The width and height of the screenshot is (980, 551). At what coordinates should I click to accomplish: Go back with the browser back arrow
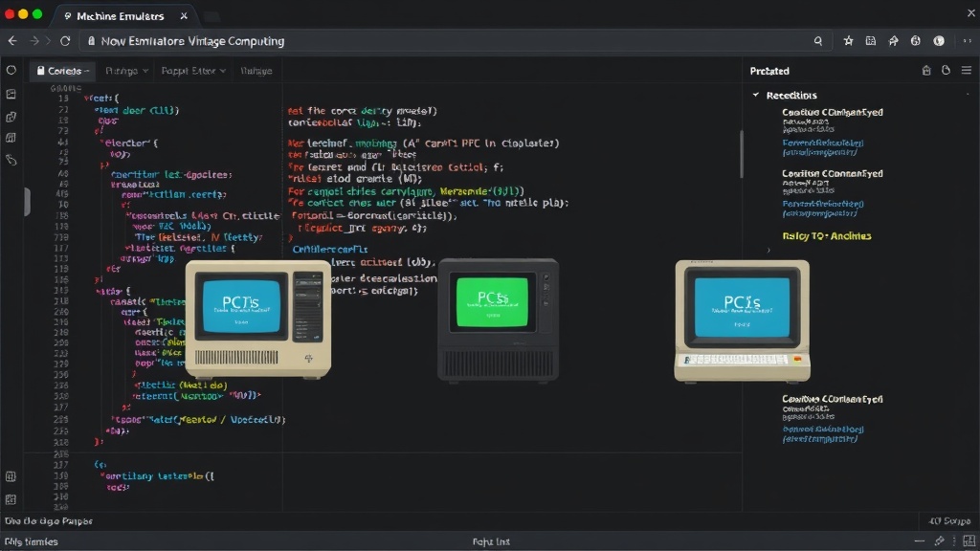click(x=12, y=40)
